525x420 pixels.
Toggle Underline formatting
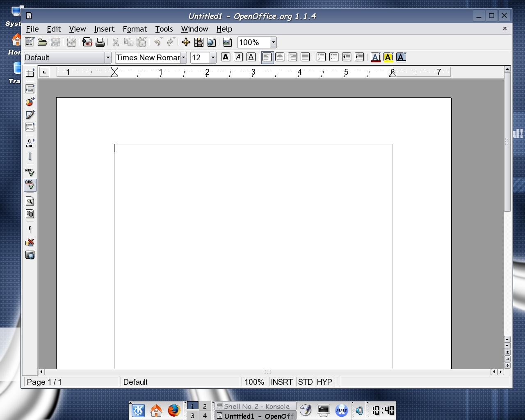(x=251, y=57)
